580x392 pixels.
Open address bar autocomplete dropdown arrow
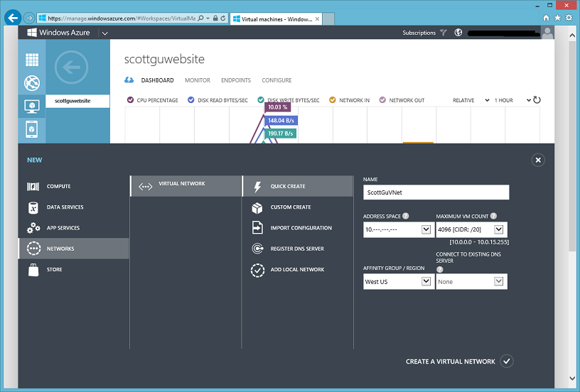[x=208, y=18]
